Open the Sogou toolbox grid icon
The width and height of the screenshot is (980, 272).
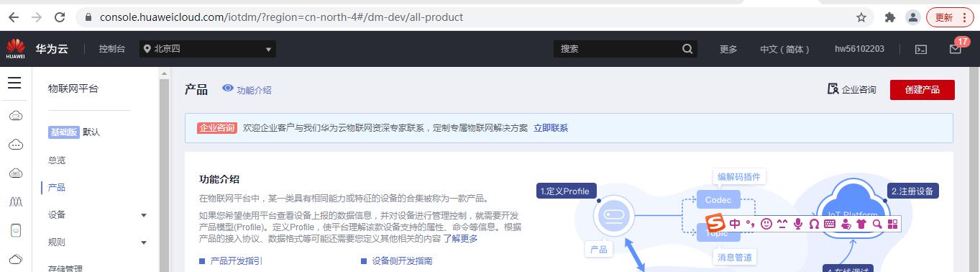[893, 224]
